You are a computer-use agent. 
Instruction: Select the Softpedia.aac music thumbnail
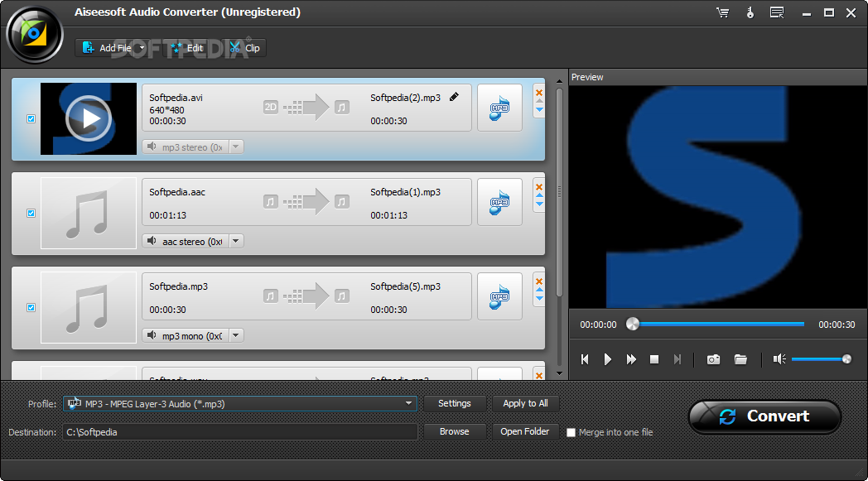tap(89, 213)
